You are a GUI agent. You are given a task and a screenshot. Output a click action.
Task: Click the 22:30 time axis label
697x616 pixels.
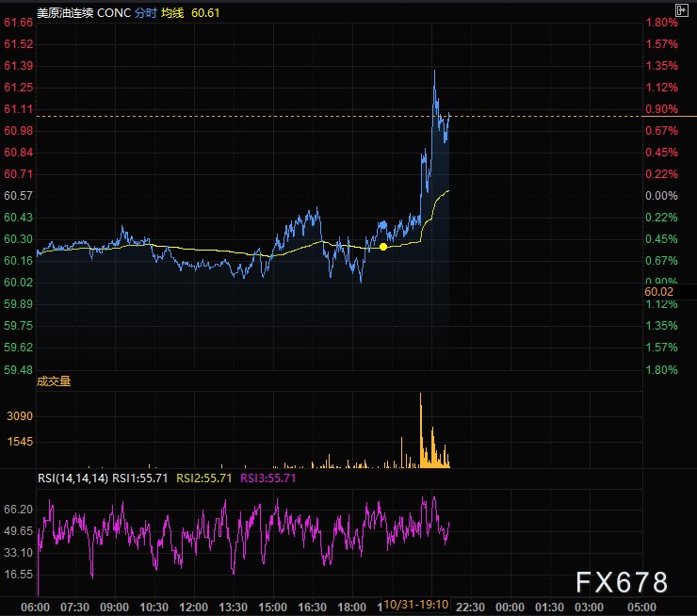pyautogui.click(x=470, y=606)
